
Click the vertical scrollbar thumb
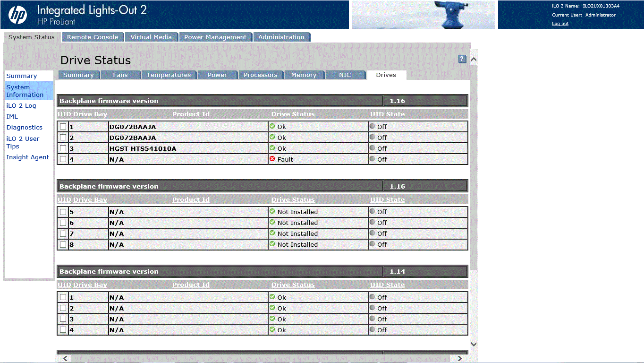coord(474,168)
